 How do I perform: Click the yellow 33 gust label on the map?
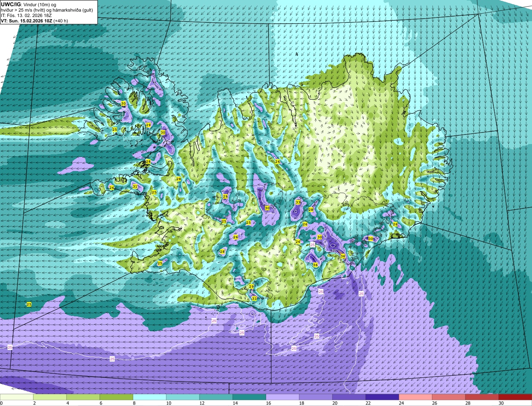tap(298, 202)
